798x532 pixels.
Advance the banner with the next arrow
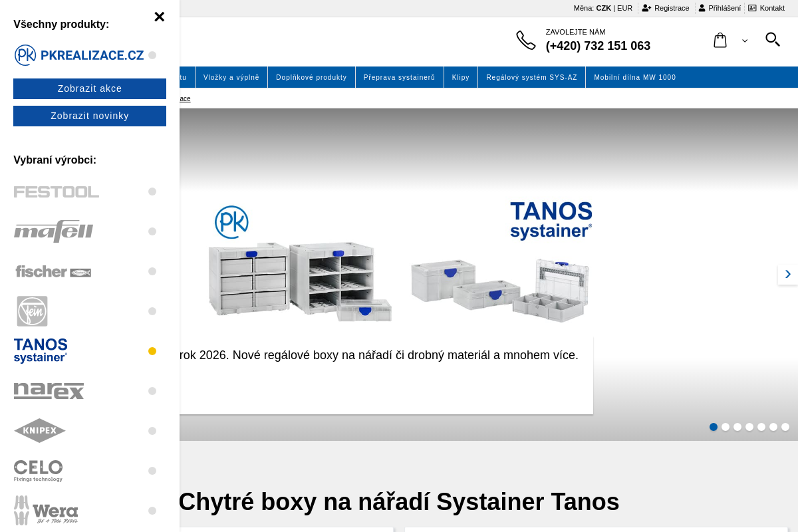tap(788, 274)
